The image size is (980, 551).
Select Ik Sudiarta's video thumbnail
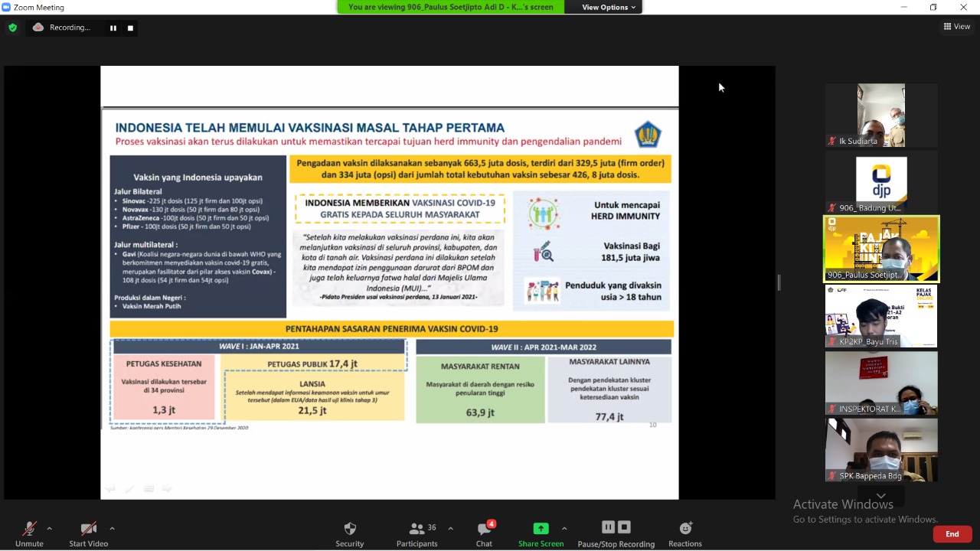(x=881, y=115)
